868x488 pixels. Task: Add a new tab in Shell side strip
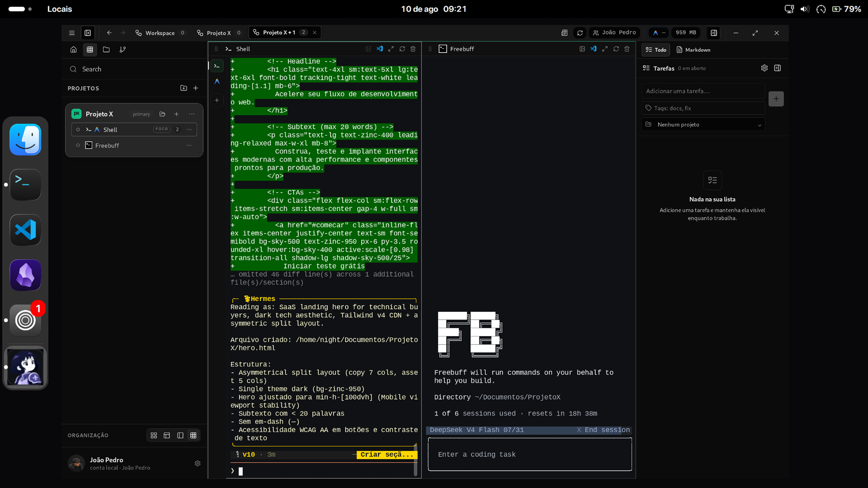click(x=217, y=100)
